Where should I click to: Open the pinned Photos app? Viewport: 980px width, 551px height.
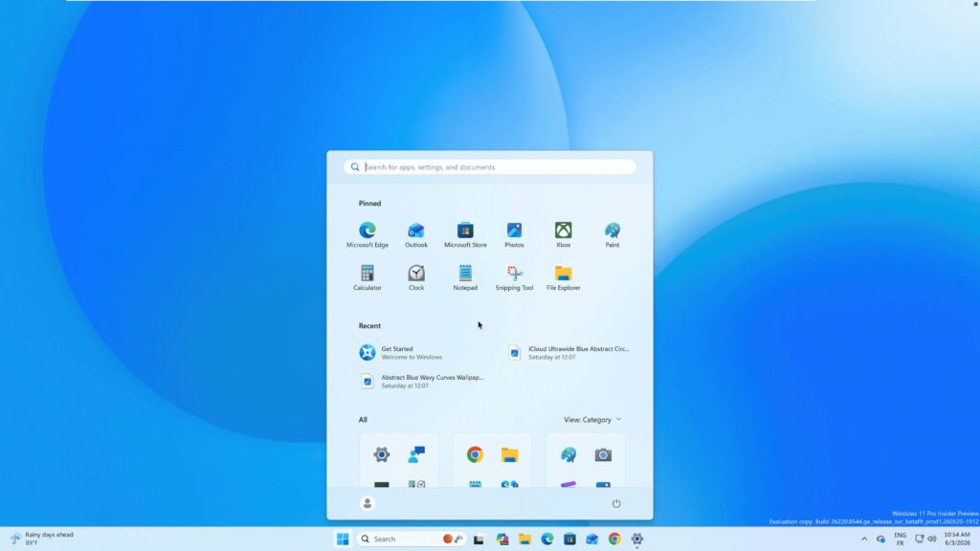pyautogui.click(x=514, y=235)
